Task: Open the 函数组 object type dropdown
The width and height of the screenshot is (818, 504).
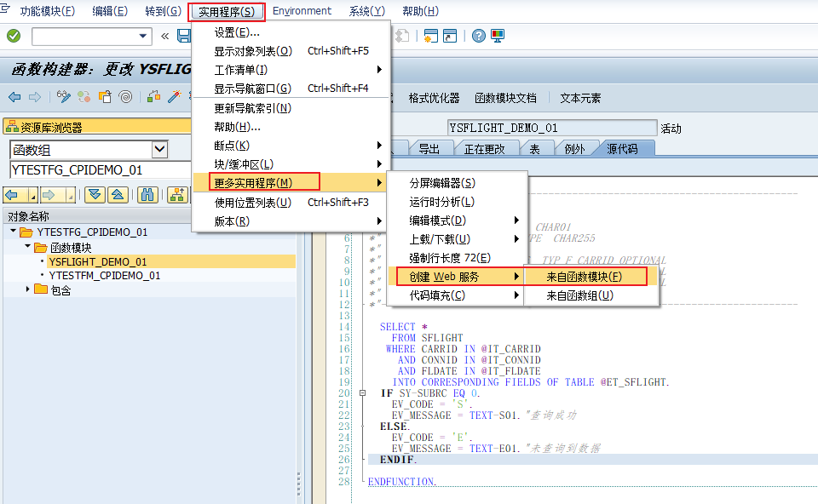Action: click(159, 150)
